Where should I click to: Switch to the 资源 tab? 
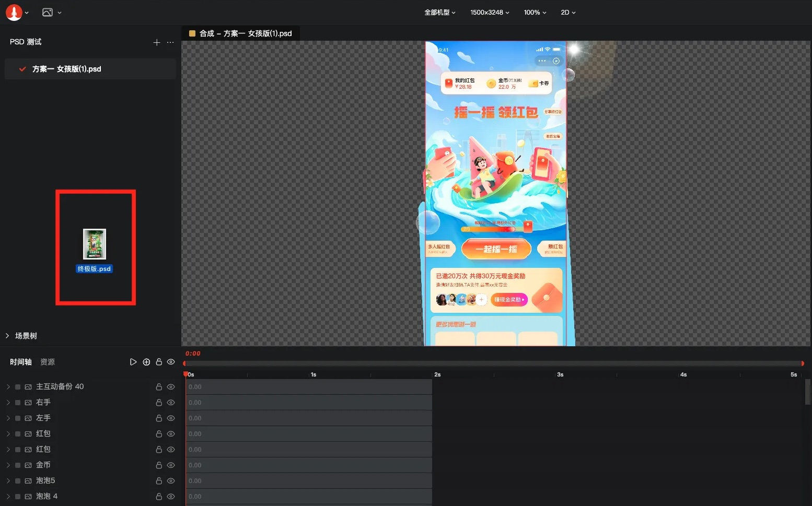[48, 362]
